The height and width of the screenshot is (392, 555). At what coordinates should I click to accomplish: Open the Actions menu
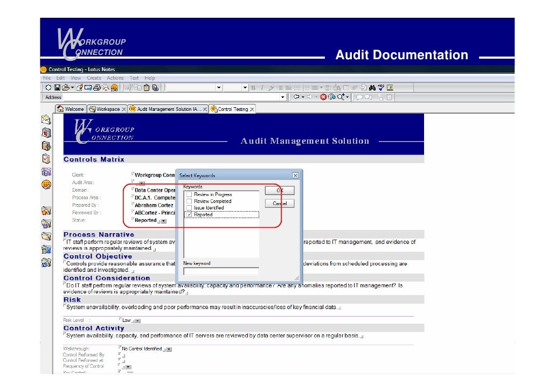[x=115, y=78]
